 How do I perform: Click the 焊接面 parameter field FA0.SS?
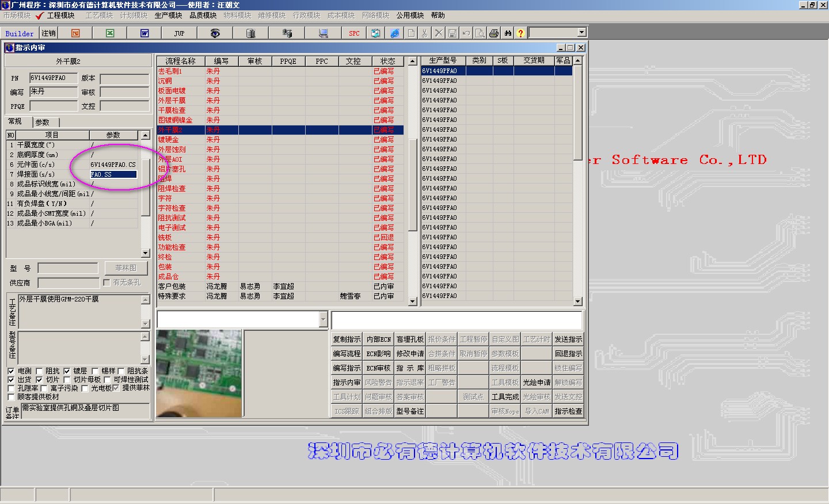pyautogui.click(x=113, y=174)
